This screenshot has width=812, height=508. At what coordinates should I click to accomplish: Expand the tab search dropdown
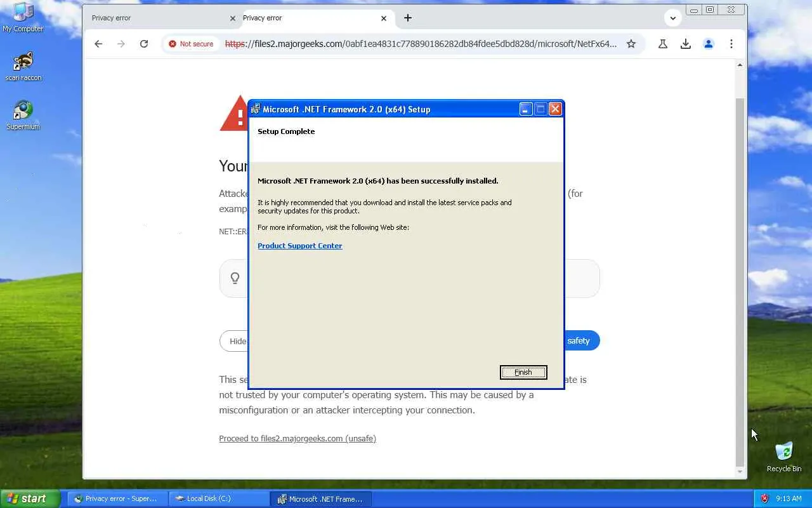[x=673, y=18]
